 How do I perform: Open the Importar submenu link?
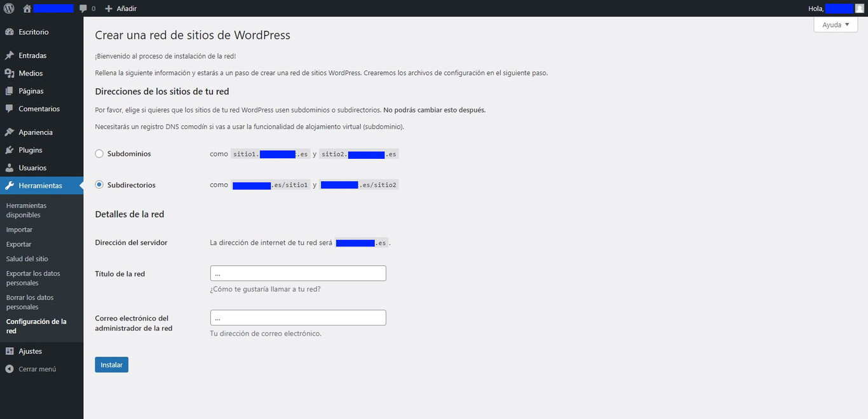(19, 230)
